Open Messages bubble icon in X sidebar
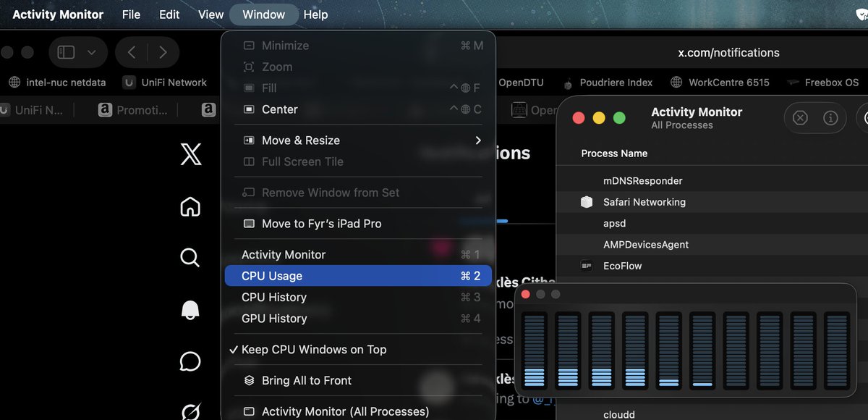The width and height of the screenshot is (868, 420). click(x=190, y=361)
